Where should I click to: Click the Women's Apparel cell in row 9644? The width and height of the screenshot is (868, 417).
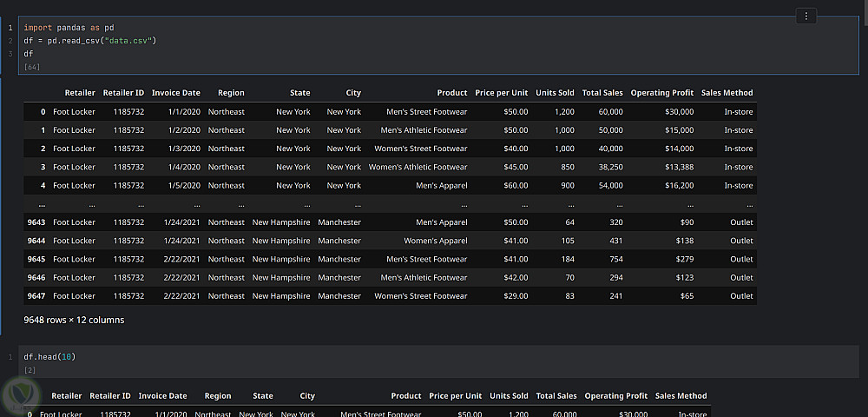436,241
